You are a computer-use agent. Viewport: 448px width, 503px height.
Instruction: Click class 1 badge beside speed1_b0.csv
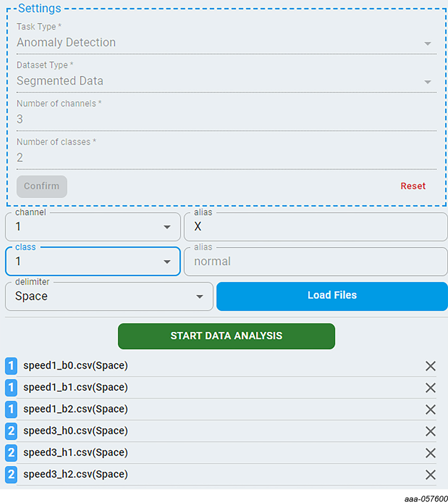click(x=11, y=366)
